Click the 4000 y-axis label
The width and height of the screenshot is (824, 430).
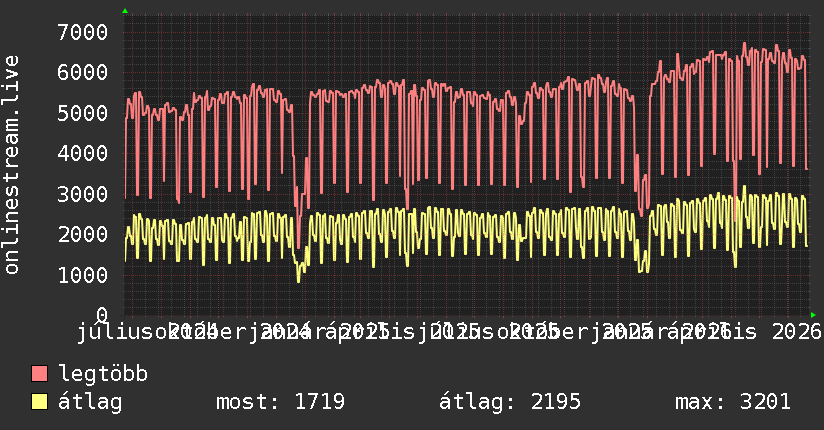pos(83,153)
